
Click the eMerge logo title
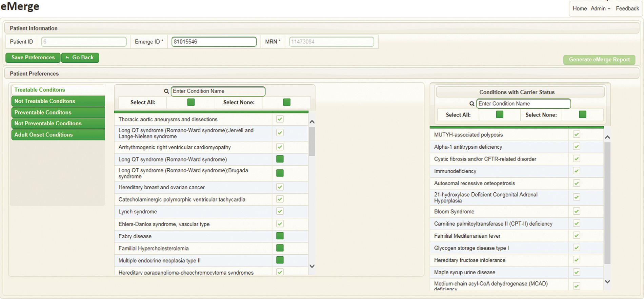[20, 6]
